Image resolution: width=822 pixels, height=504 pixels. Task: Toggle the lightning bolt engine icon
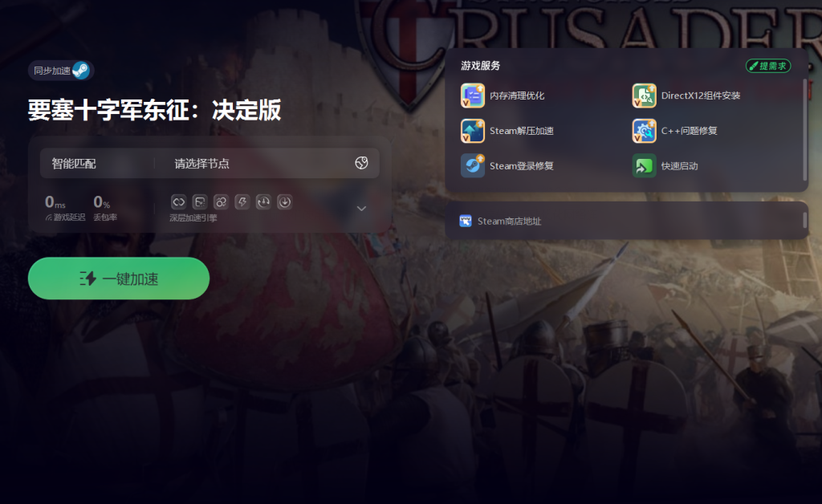[242, 201]
